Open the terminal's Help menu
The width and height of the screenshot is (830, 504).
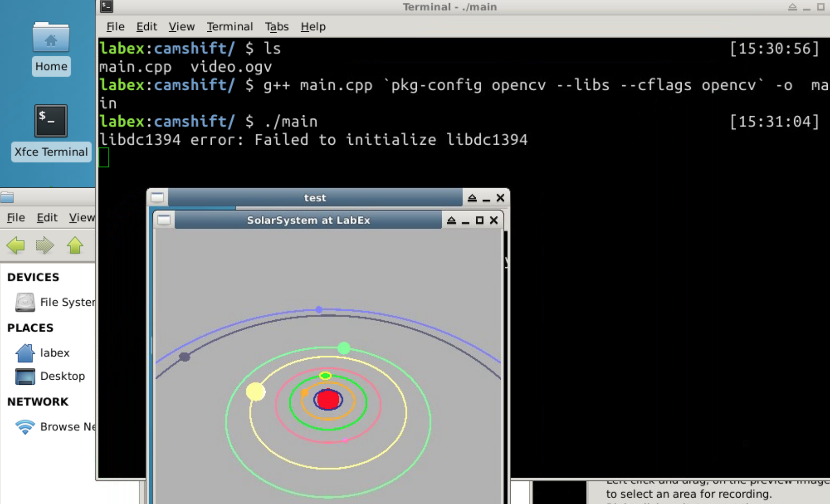313,27
